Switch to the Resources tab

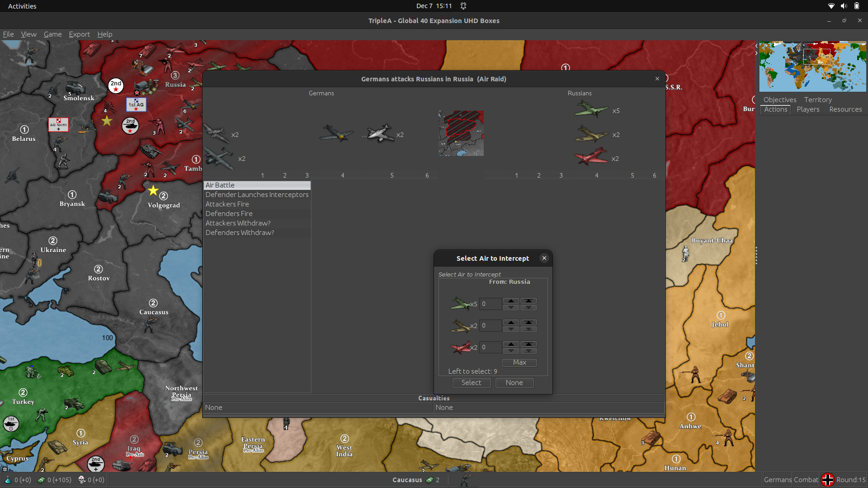pos(845,109)
